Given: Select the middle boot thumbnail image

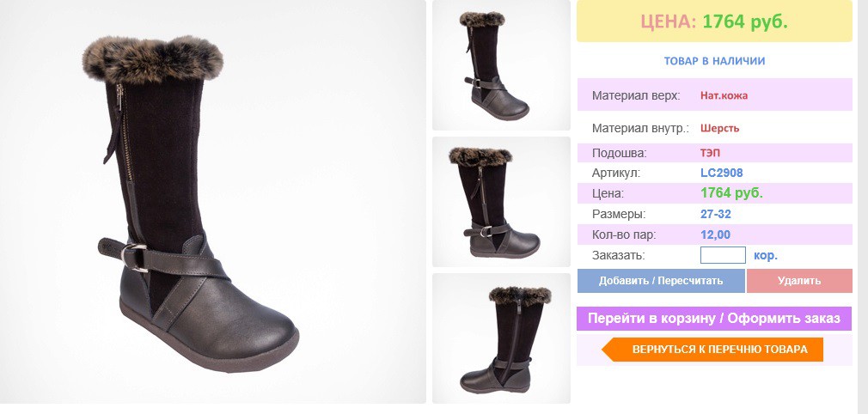Looking at the screenshot, I should click(501, 202).
